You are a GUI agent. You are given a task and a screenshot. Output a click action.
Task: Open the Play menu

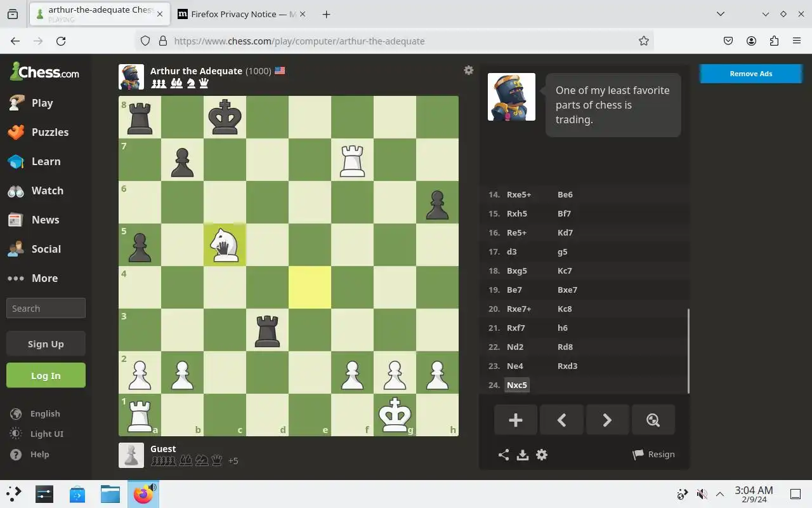pos(46,103)
